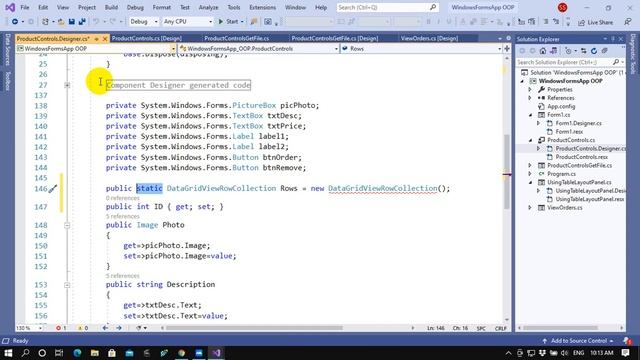Go to next issue arrow in editor status
The width and height of the screenshot is (640, 360).
tap(119, 328)
